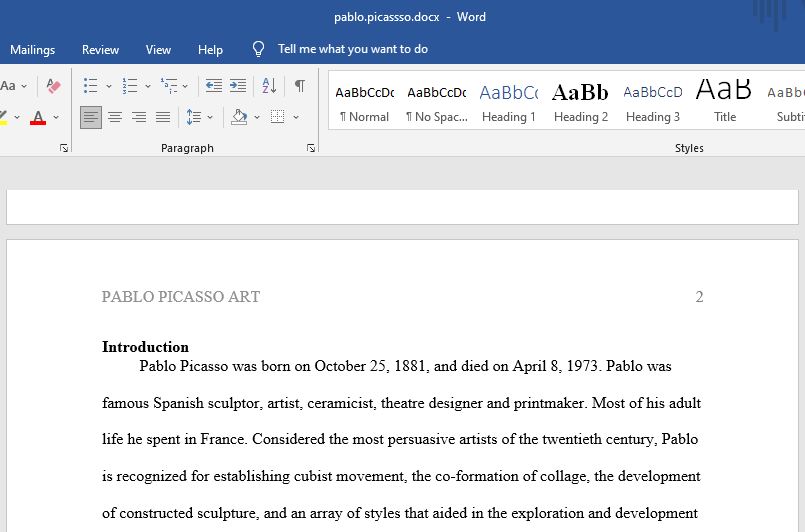Open the Paragraph settings dialog launcher

pos(311,148)
